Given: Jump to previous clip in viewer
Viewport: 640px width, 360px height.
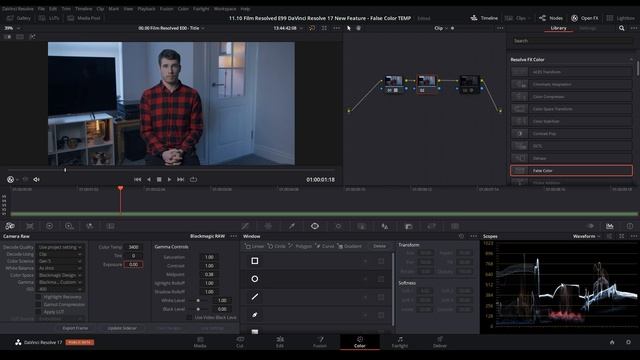Looking at the screenshot, I should coord(138,180).
